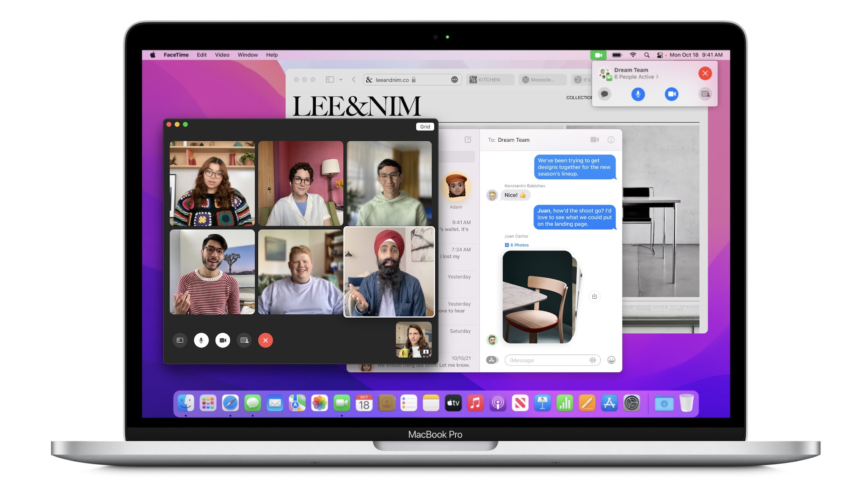Start video call from Messages header
Screen dimensions: 868x497
(594, 140)
